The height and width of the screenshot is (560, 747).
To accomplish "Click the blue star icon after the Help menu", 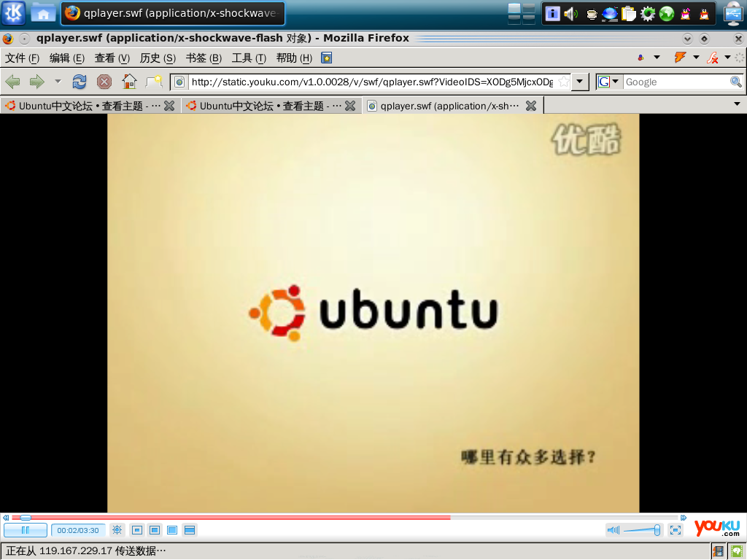I will (x=327, y=58).
